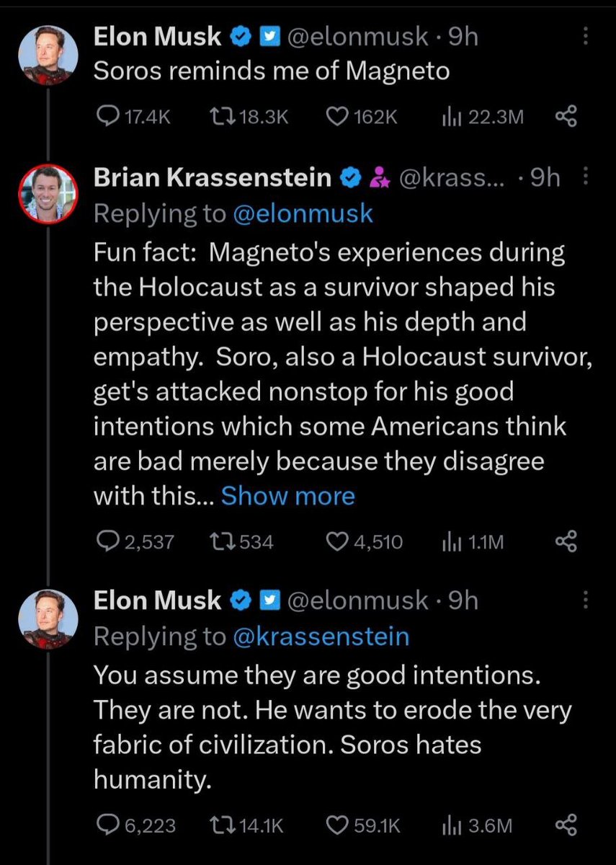
Task: Open the Brian Krassenstein display name
Action: pos(213,177)
